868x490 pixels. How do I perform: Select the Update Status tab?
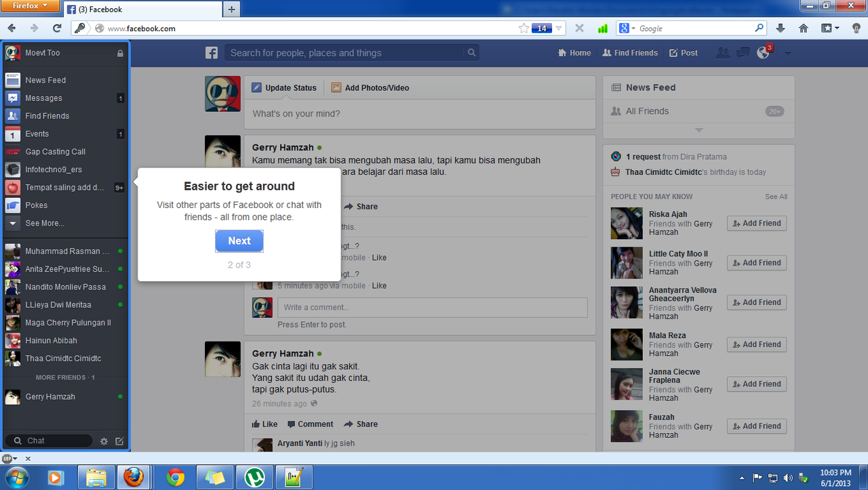[284, 87]
